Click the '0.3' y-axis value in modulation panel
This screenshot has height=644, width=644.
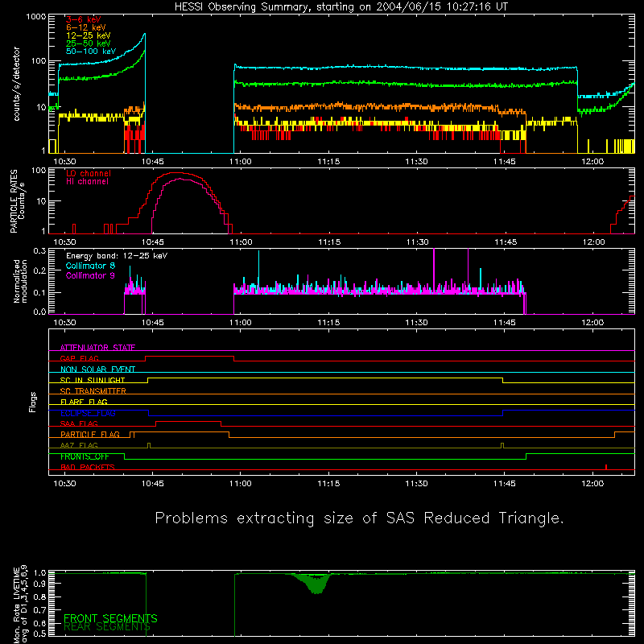(39, 250)
